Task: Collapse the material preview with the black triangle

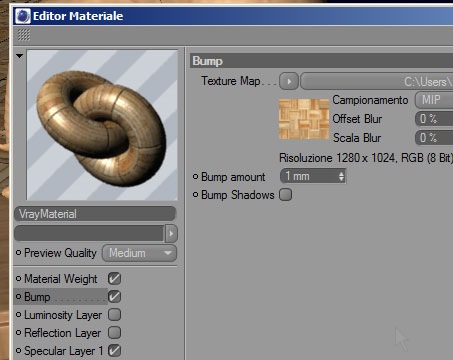Action: (20, 56)
